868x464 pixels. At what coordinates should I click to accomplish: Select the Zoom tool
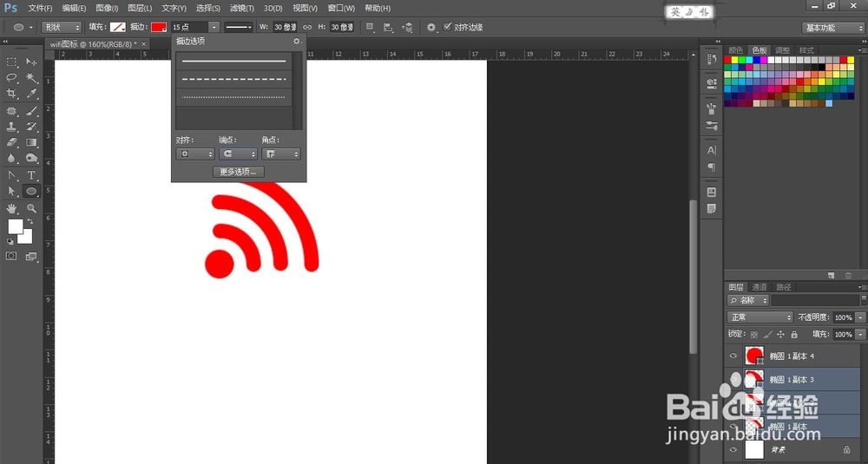click(x=31, y=208)
